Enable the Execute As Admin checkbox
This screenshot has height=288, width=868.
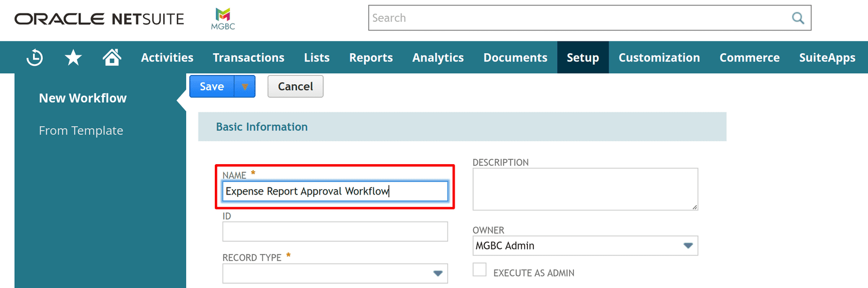[480, 270]
